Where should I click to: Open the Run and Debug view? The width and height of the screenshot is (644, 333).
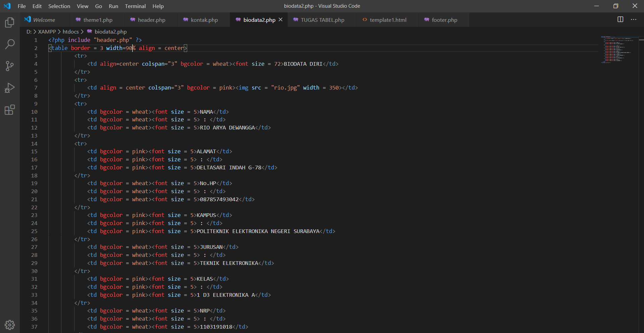point(10,88)
